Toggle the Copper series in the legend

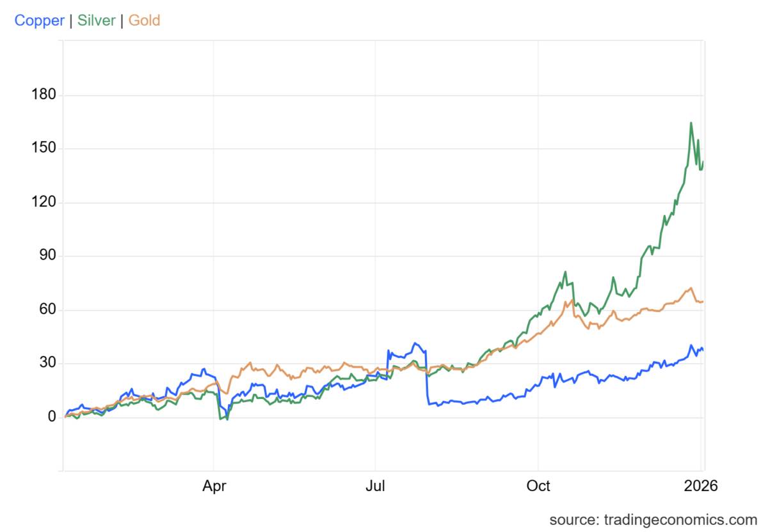pos(39,20)
